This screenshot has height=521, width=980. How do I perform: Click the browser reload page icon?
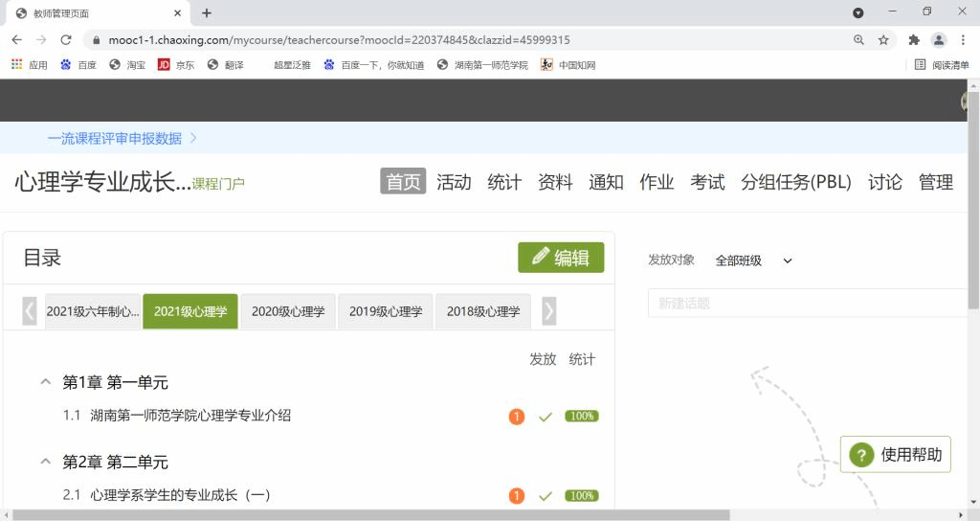point(66,40)
